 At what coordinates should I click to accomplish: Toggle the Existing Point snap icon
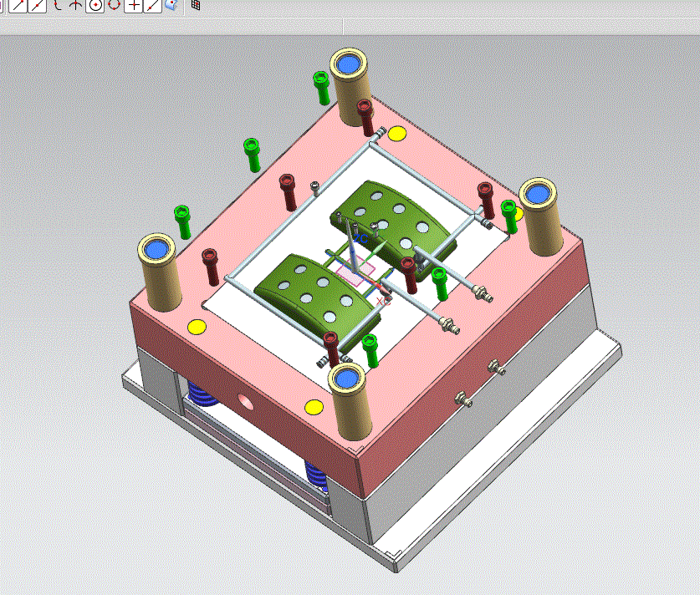tap(133, 5)
